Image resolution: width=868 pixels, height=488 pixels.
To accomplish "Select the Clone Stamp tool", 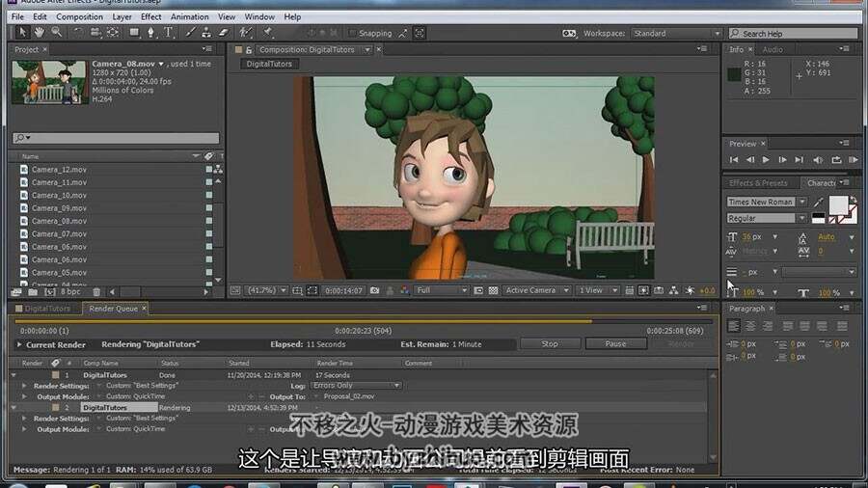I will tap(206, 33).
